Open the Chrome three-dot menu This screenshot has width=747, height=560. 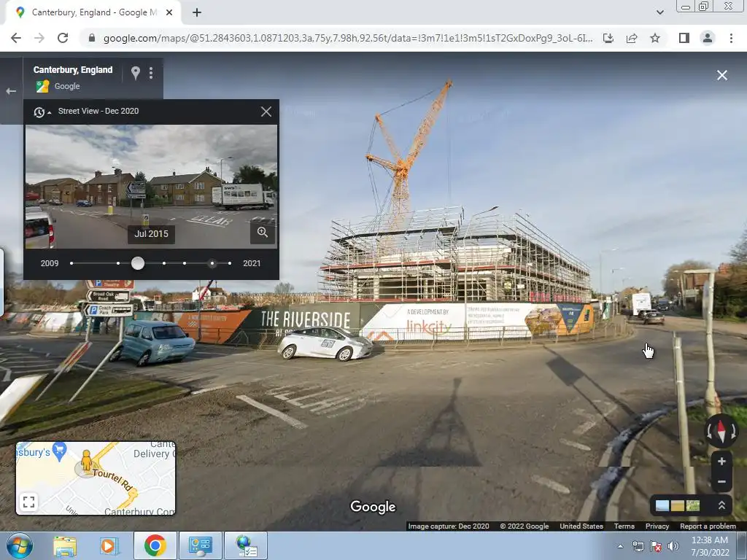(x=731, y=38)
